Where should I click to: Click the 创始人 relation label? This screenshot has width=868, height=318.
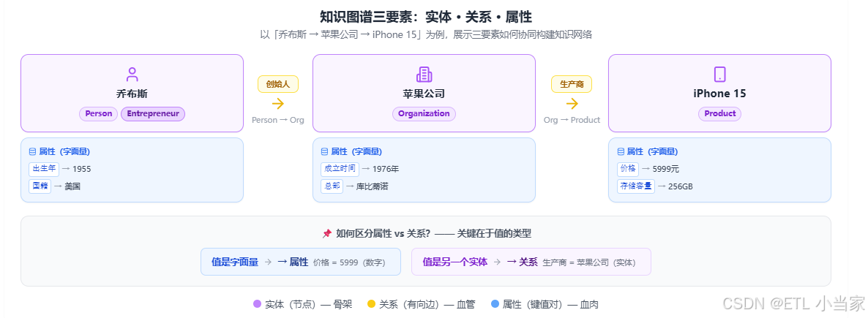point(278,84)
